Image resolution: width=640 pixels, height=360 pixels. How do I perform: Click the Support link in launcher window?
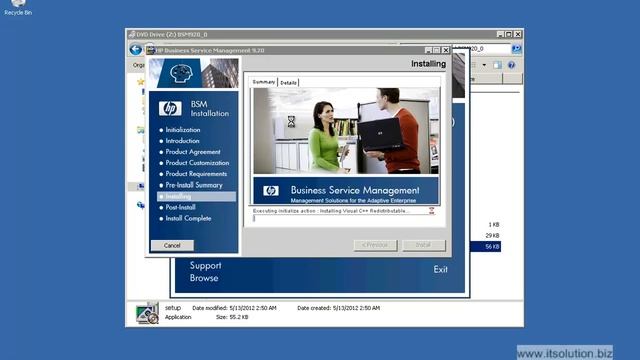tap(205, 266)
